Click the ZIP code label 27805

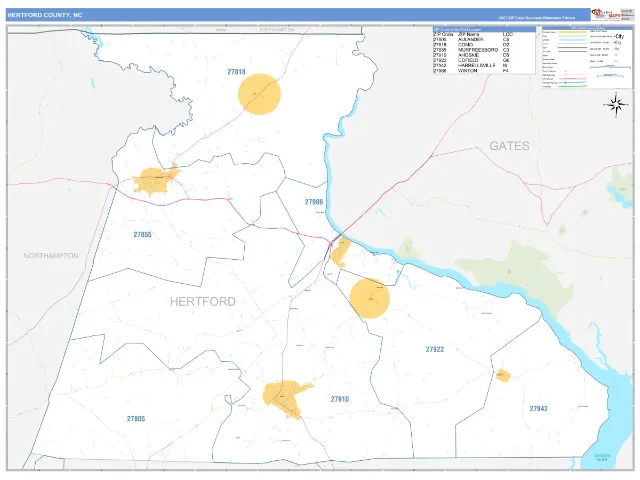coord(136,418)
